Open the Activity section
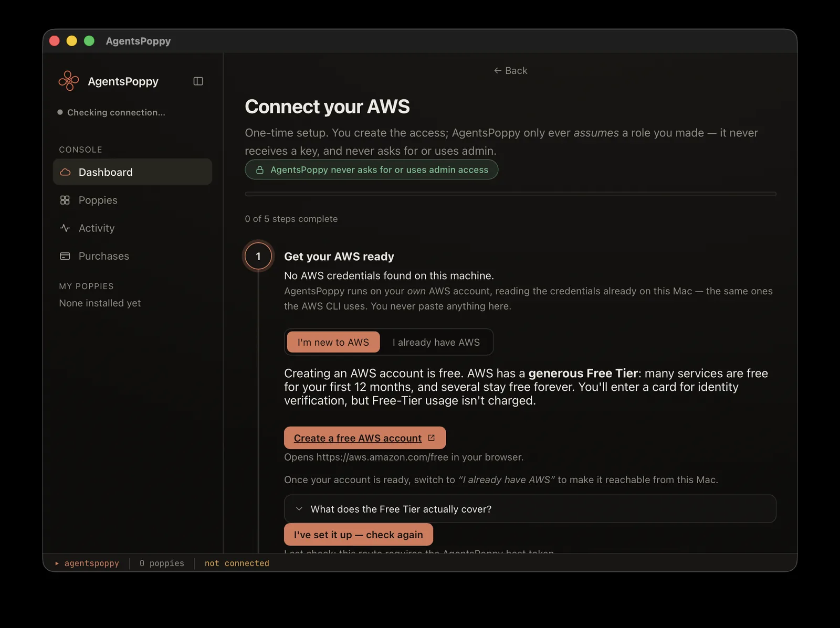The height and width of the screenshot is (628, 840). point(132,228)
